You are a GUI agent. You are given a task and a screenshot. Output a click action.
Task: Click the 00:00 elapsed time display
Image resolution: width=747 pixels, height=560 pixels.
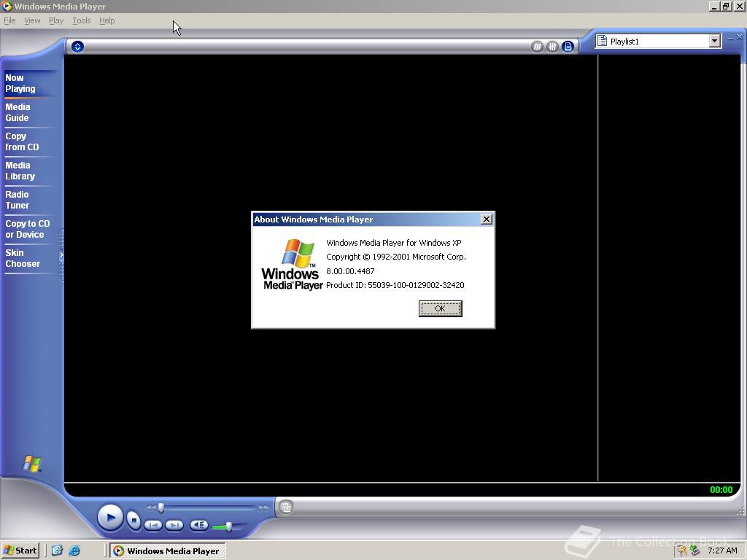[721, 489]
